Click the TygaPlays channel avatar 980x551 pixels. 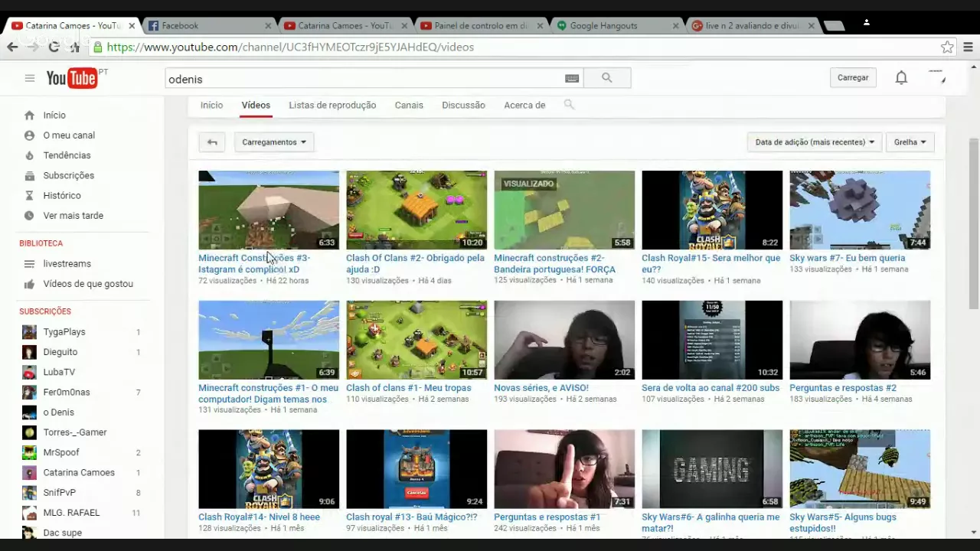click(x=29, y=332)
